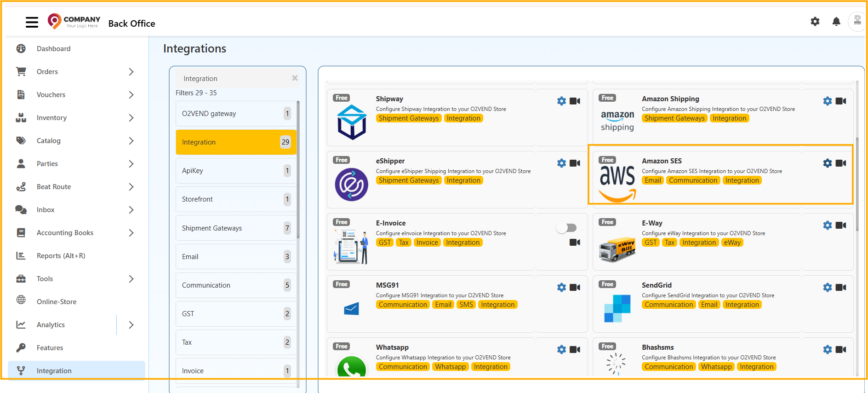868x393 pixels.
Task: Open Reports (Alt+R) in sidebar
Action: (61, 256)
